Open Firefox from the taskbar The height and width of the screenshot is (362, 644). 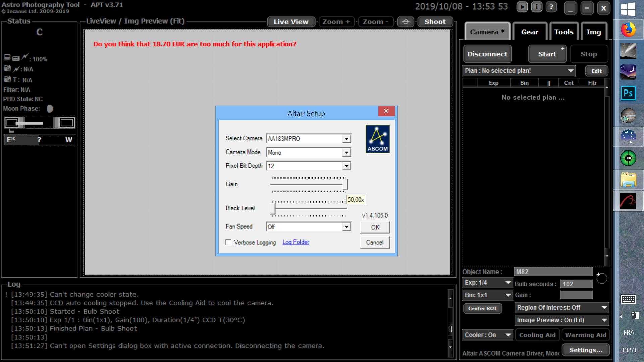628,29
